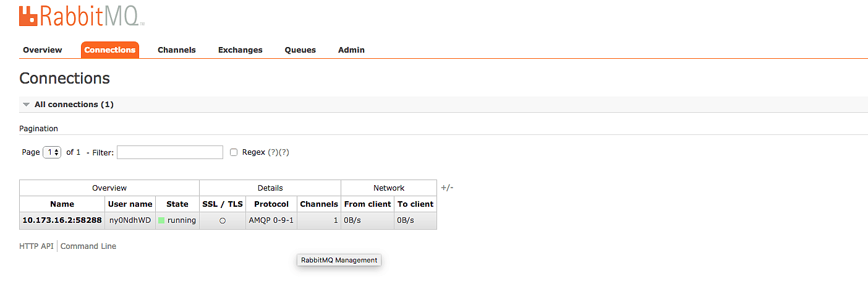Open the Channels tab
The width and height of the screenshot is (868, 286).
click(x=177, y=50)
